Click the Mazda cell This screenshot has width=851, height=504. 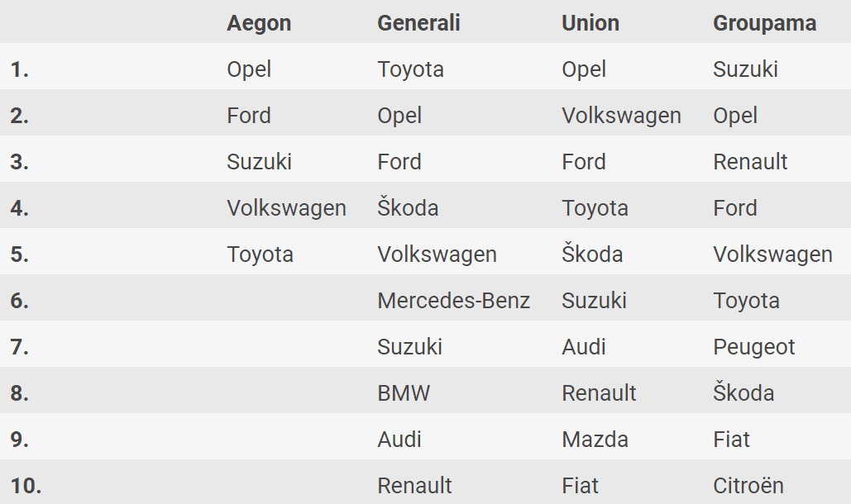pos(595,440)
